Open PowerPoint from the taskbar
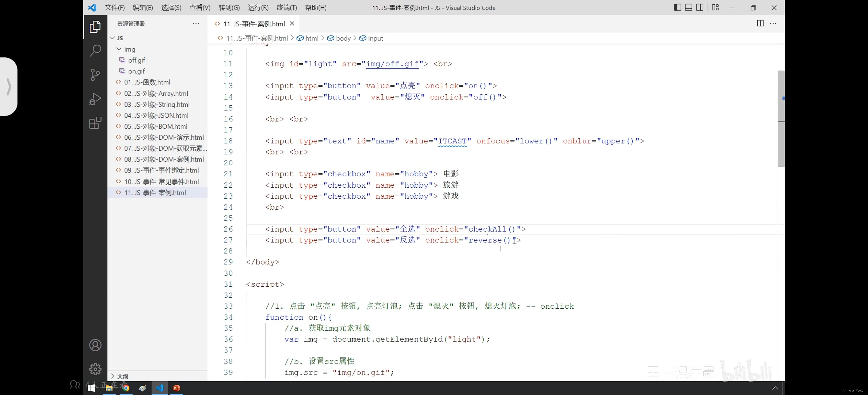Image resolution: width=868 pixels, height=395 pixels. tap(176, 388)
